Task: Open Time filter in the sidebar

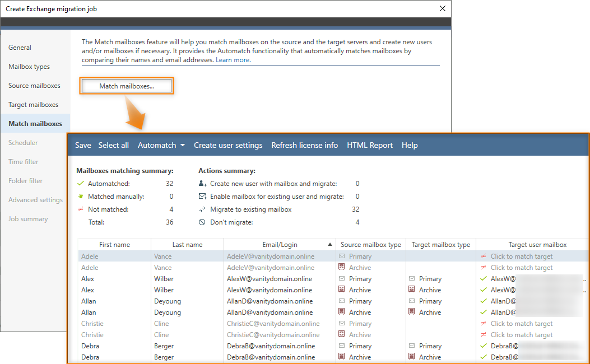Action: [x=24, y=162]
